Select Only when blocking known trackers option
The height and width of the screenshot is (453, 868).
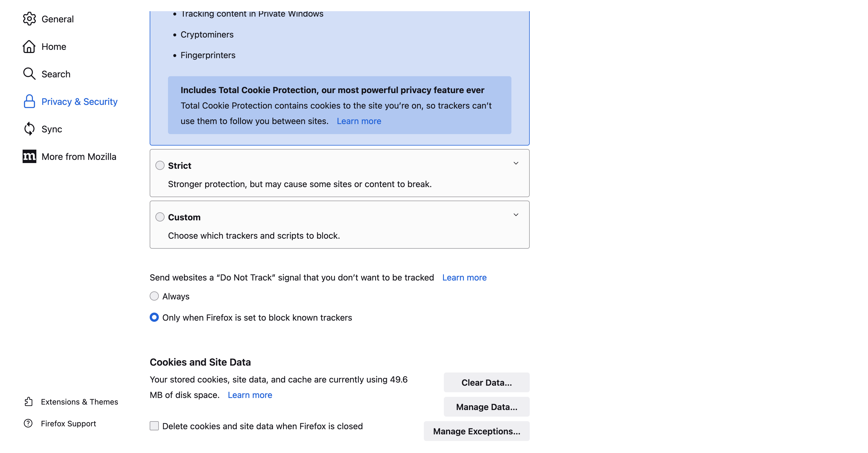[x=154, y=317]
